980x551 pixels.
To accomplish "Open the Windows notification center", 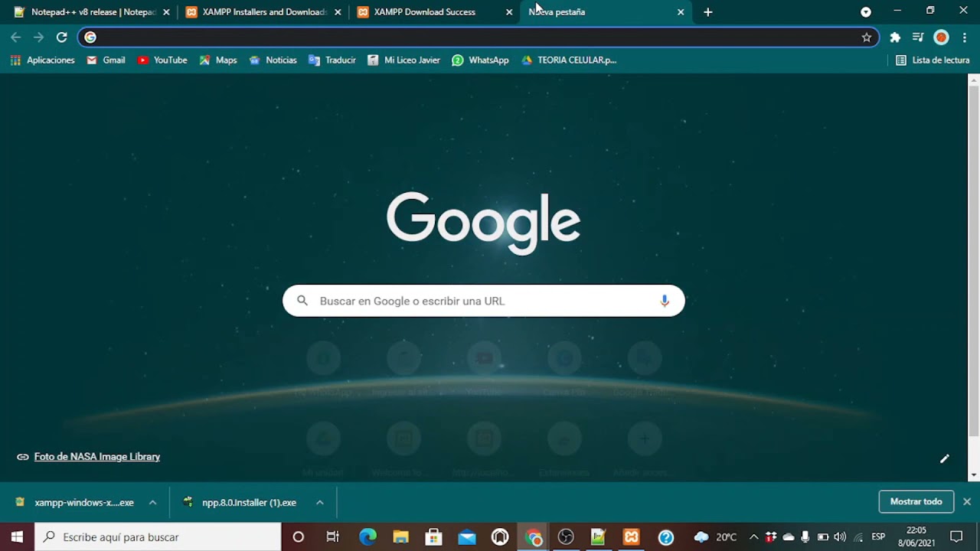I will click(956, 537).
